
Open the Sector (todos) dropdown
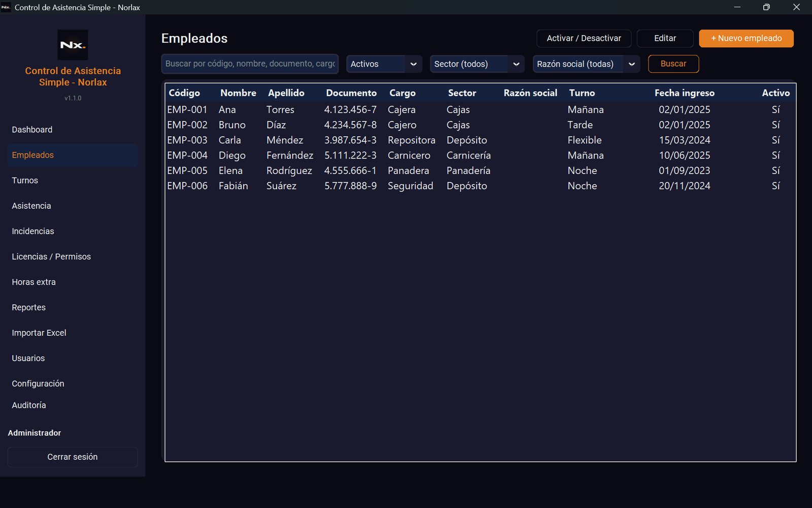[x=477, y=64]
